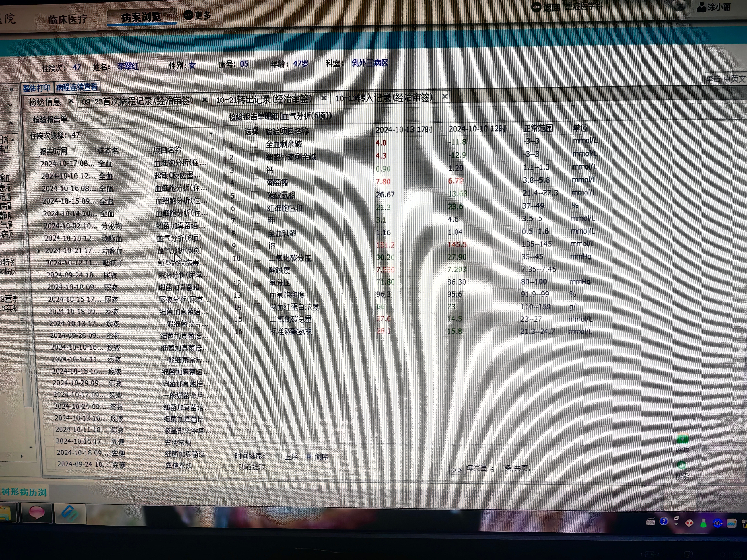Expand the 2024-10-21 动脉血 report row arrow

pyautogui.click(x=38, y=251)
